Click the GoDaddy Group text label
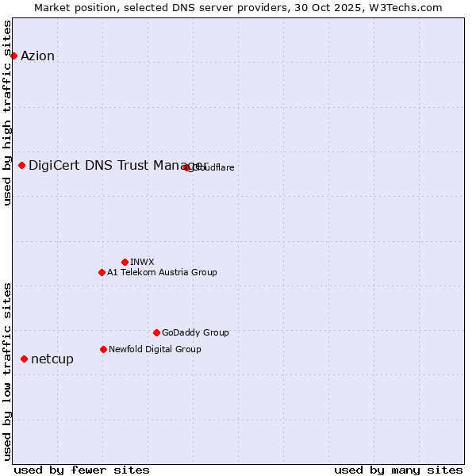476x476 pixels. click(x=195, y=332)
